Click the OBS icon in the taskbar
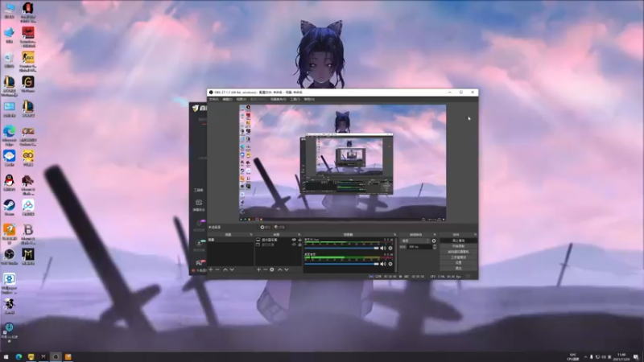Screen dimensions: 644x362 [x=56, y=356]
